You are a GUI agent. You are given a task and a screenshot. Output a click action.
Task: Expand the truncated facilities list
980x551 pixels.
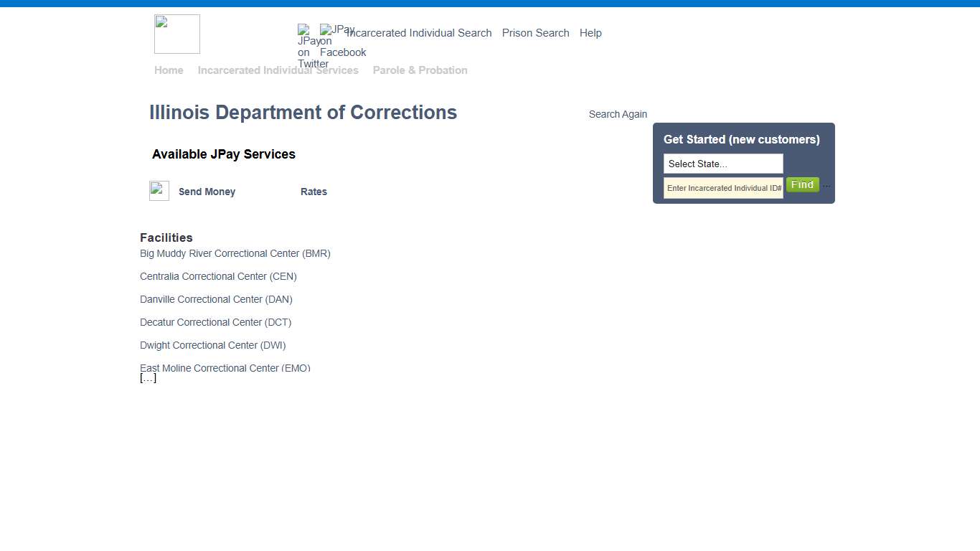click(x=148, y=377)
